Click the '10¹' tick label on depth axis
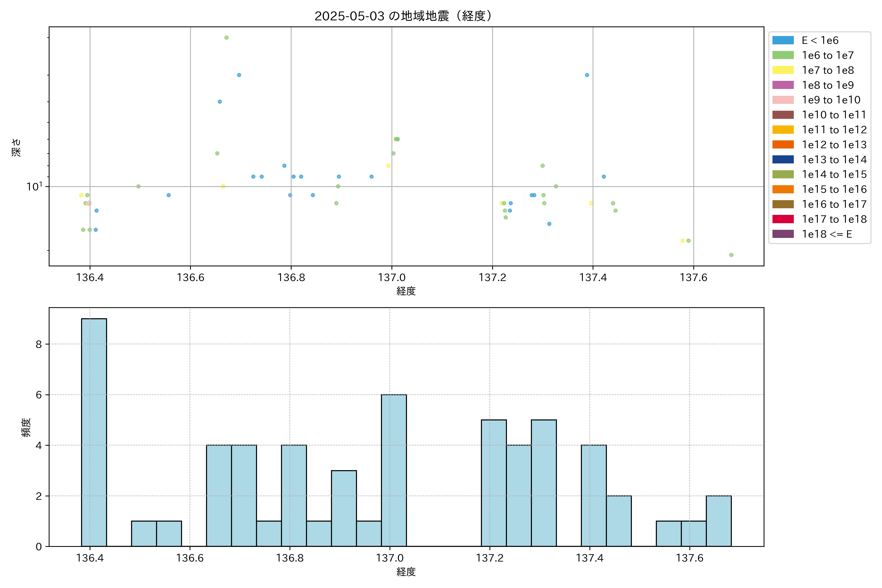882x588 pixels. 35,186
